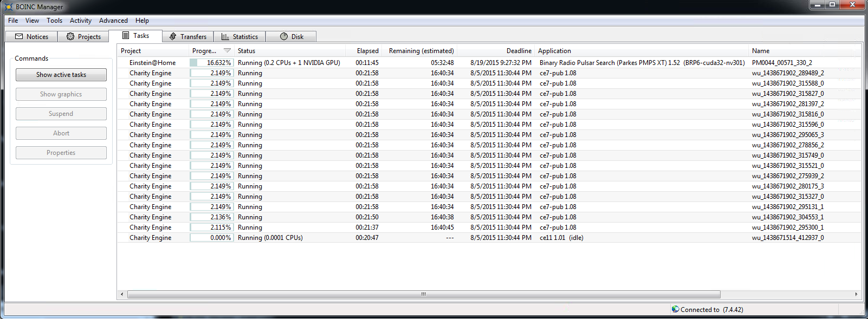Image resolution: width=868 pixels, height=319 pixels.
Task: Click the horizontal scrollbar thumb
Action: (x=424, y=295)
